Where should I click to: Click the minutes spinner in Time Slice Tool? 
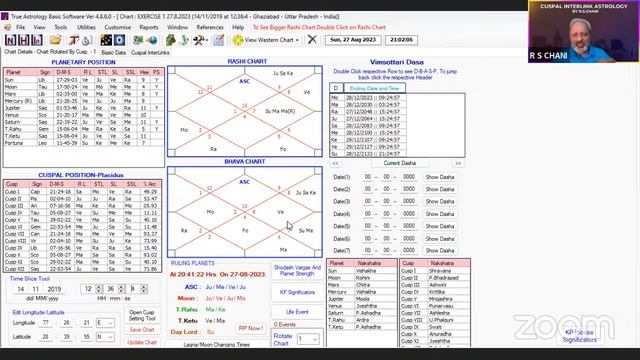pyautogui.click(x=121, y=289)
